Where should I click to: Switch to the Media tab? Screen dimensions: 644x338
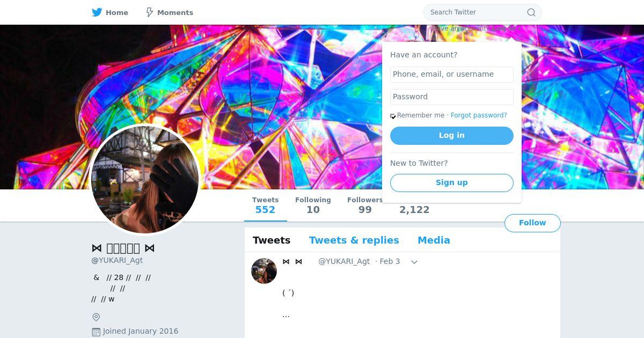tap(434, 240)
